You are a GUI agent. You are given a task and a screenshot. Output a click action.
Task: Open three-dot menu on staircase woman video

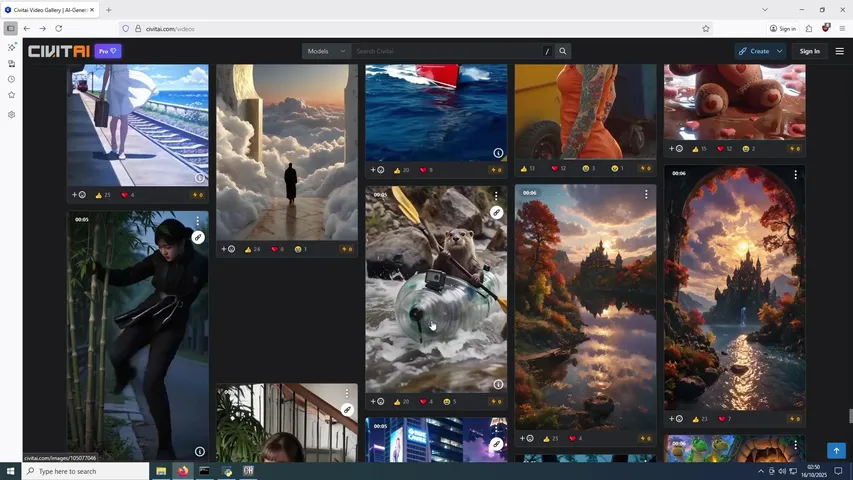347,393
